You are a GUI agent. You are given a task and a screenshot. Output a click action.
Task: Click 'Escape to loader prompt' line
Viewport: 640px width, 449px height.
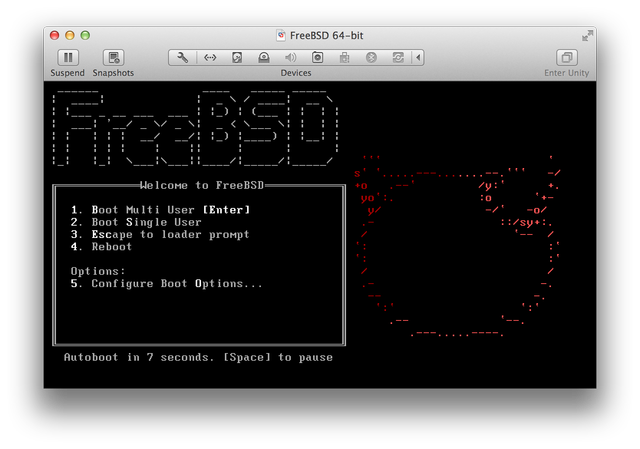[x=160, y=234]
